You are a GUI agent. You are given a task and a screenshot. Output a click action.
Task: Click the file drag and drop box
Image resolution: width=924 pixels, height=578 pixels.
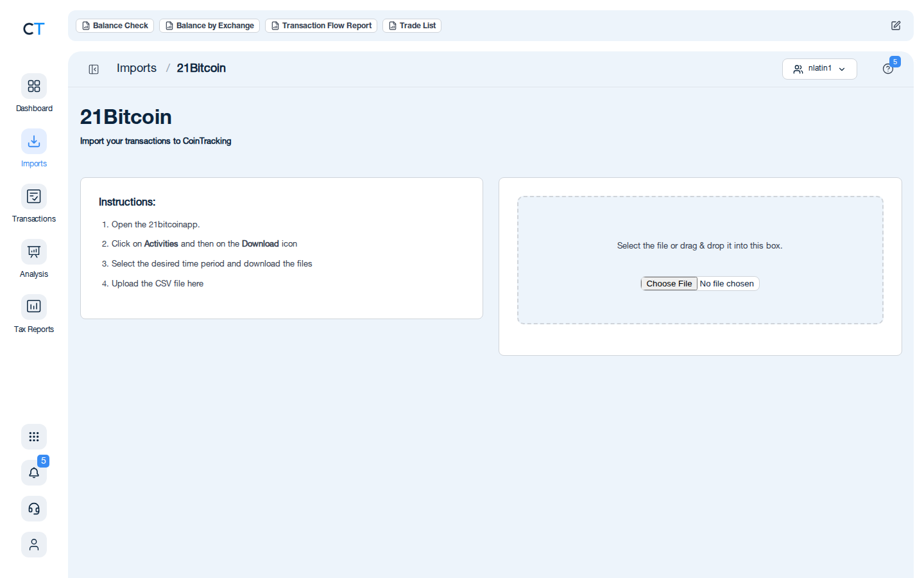tap(700, 260)
